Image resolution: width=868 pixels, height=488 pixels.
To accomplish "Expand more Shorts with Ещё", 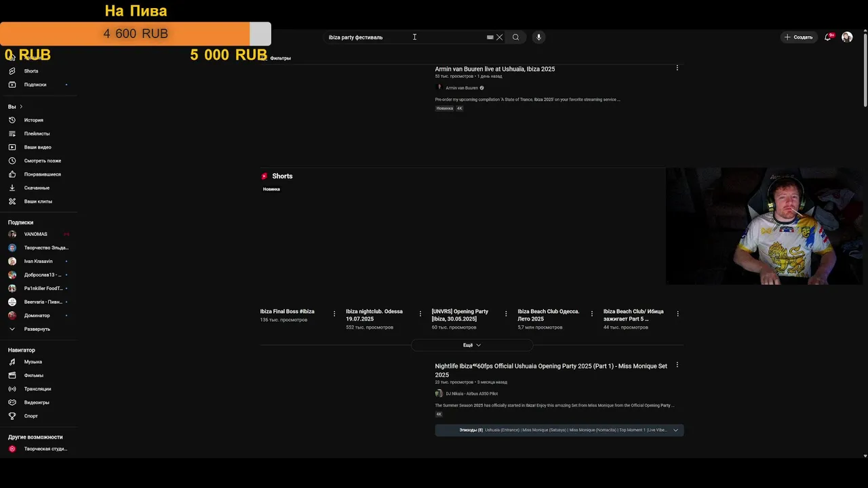I will (x=471, y=345).
